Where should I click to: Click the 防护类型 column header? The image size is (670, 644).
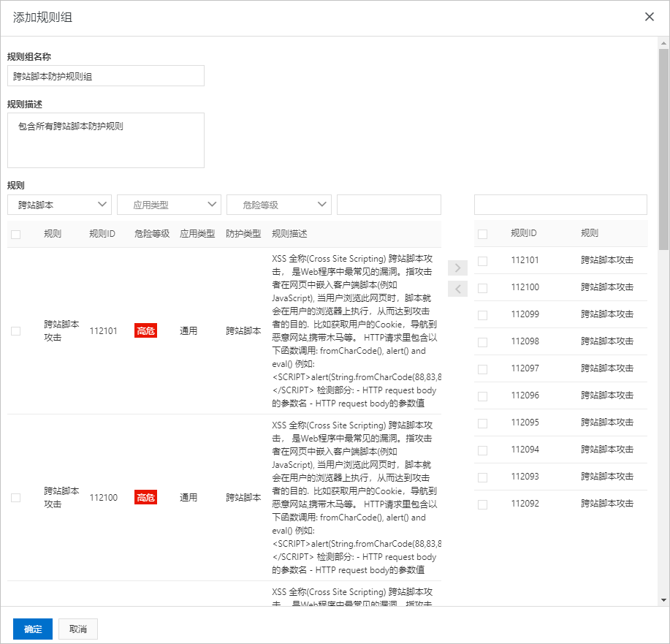click(243, 233)
